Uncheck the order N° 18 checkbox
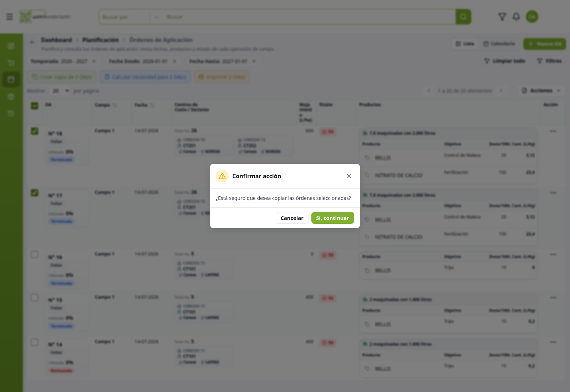Image resolution: width=570 pixels, height=392 pixels. 35,131
